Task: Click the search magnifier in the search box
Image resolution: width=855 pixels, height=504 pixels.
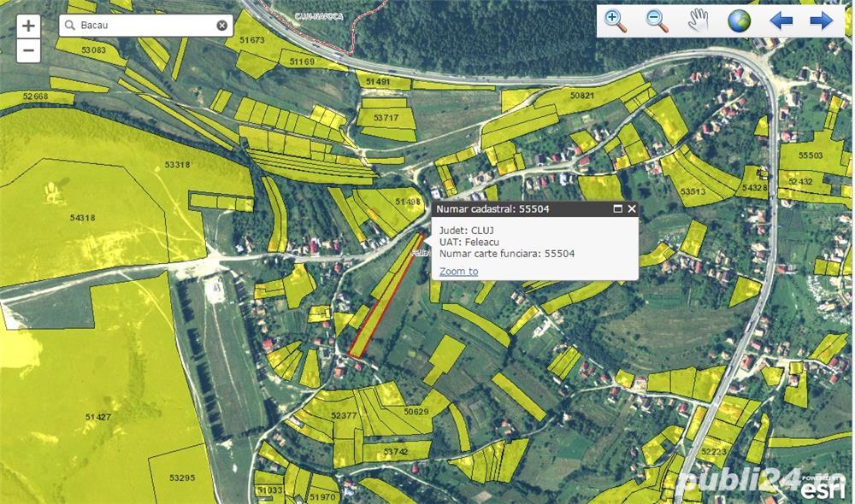Action: tap(70, 26)
